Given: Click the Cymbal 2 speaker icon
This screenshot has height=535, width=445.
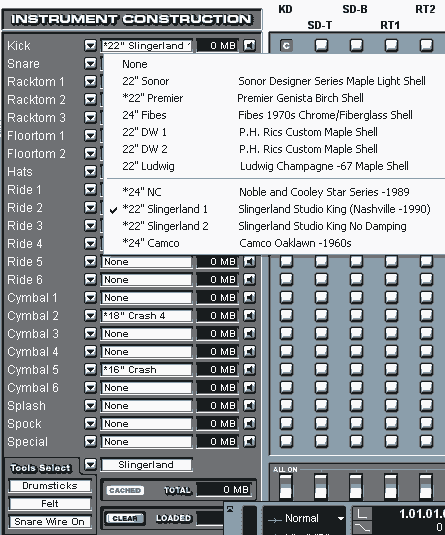Looking at the screenshot, I should 249,316.
